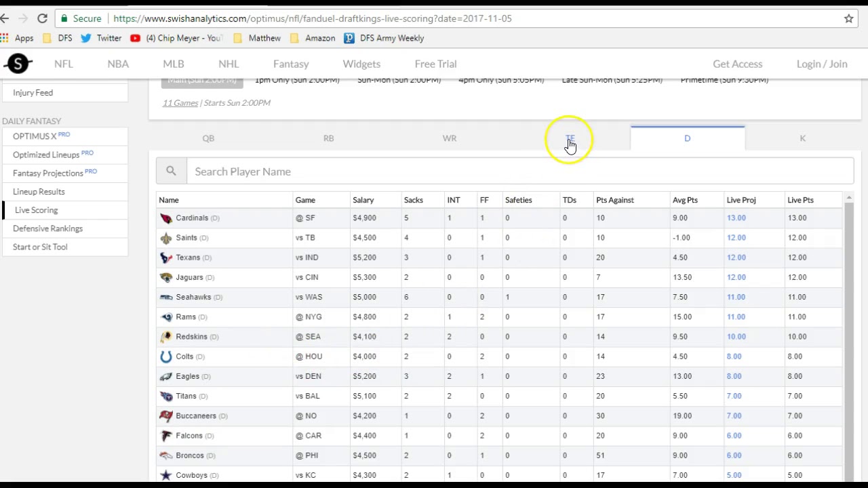Click the Colts team logo
The image size is (868, 488).
tap(166, 357)
